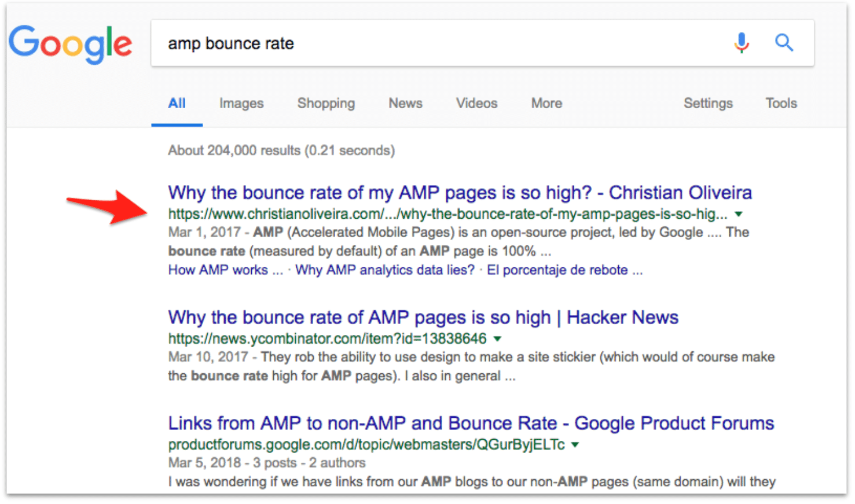
Task: Click the 'Mar 1, 2017' snippet date
Action: tap(204, 233)
